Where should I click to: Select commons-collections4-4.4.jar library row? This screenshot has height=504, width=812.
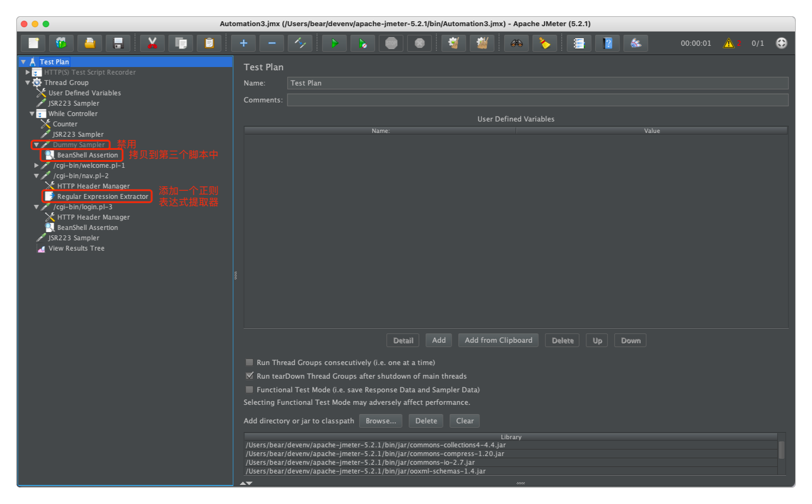tap(511, 445)
